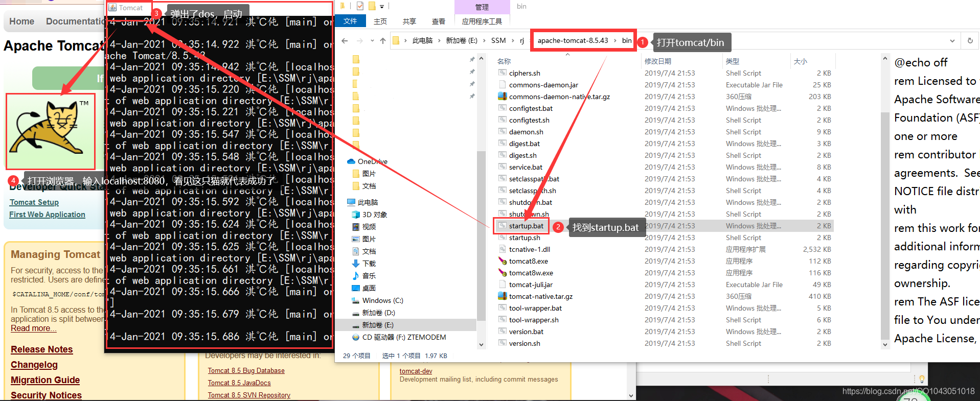Open First Web Application link
Image resolution: width=980 pixels, height=401 pixels.
47,215
